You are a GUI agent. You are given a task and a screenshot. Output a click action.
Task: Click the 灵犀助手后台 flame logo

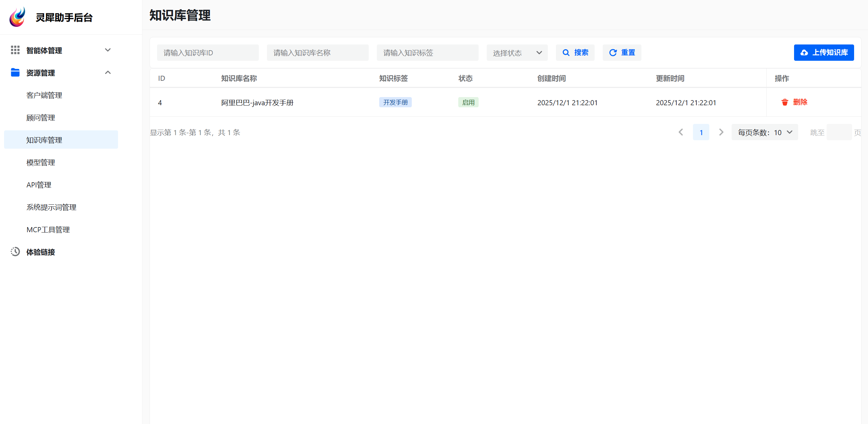click(17, 17)
